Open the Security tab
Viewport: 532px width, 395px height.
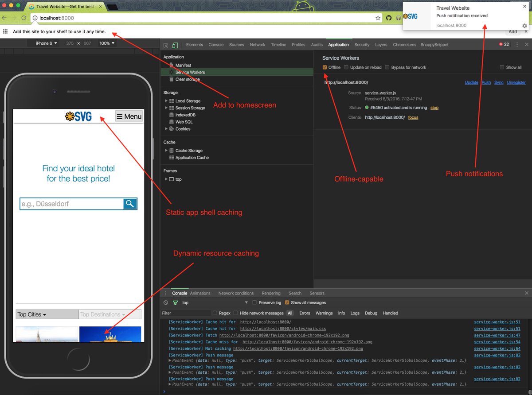(362, 45)
